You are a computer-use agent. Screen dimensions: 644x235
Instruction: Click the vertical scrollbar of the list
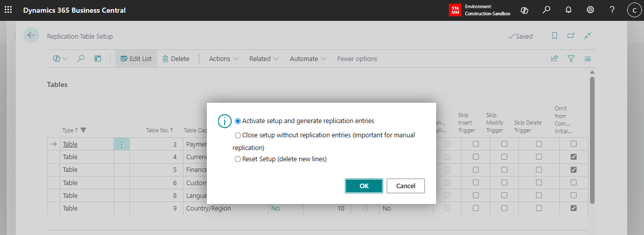(x=592, y=137)
